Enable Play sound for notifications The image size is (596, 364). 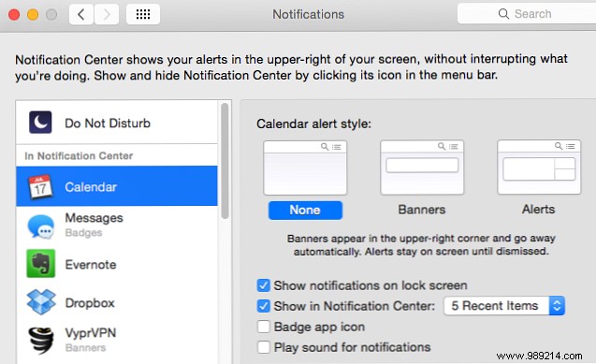pyautogui.click(x=264, y=347)
